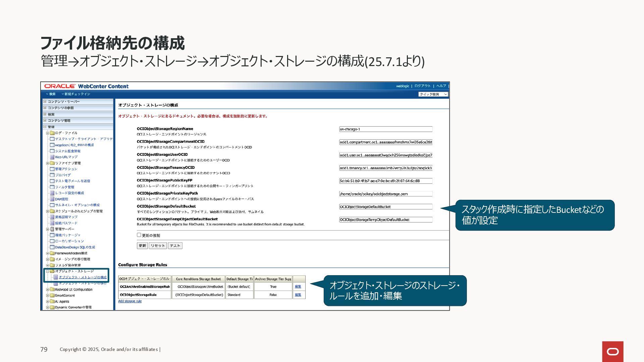The width and height of the screenshot is (644, 362).
Task: Open the クイック検索 dropdown
Action: pyautogui.click(x=433, y=95)
